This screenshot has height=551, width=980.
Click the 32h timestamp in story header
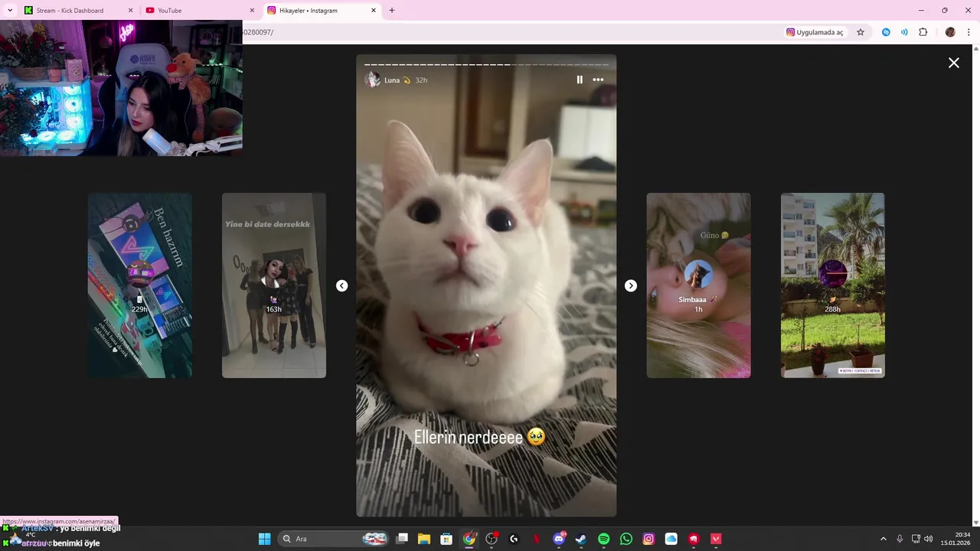[x=421, y=80]
